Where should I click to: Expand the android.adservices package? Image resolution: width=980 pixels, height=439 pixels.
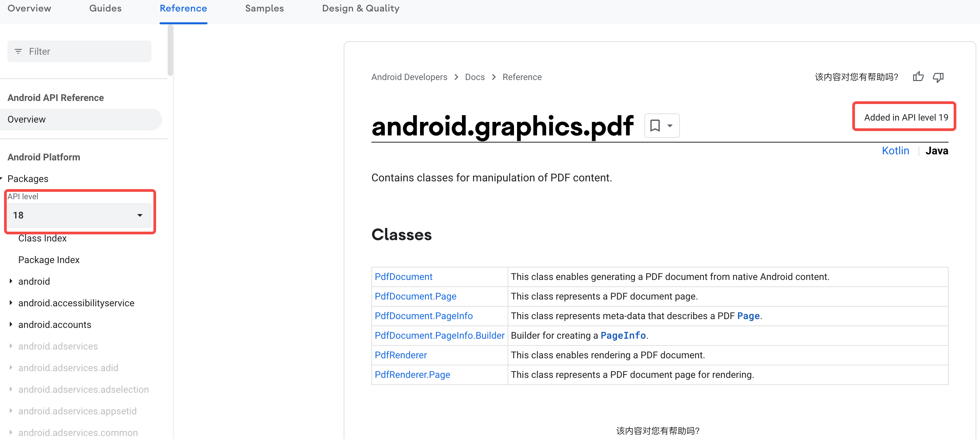[11, 346]
